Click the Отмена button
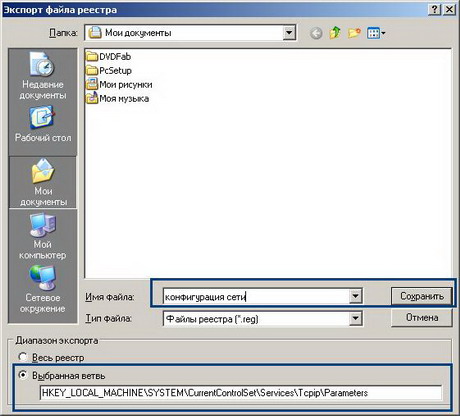Image resolution: width=460 pixels, height=416 pixels. click(422, 318)
